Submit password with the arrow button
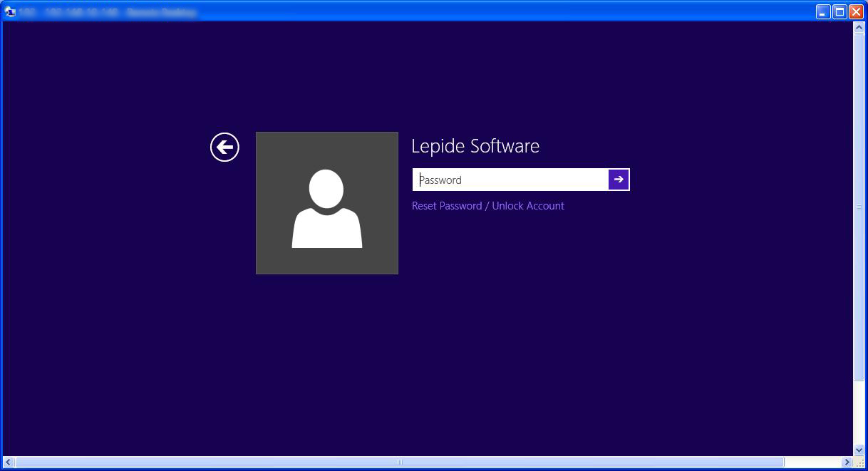The image size is (868, 471). (619, 180)
